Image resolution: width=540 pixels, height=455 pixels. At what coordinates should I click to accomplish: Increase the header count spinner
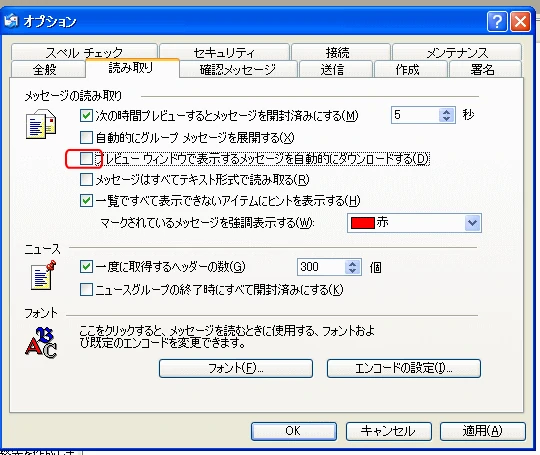(352, 264)
